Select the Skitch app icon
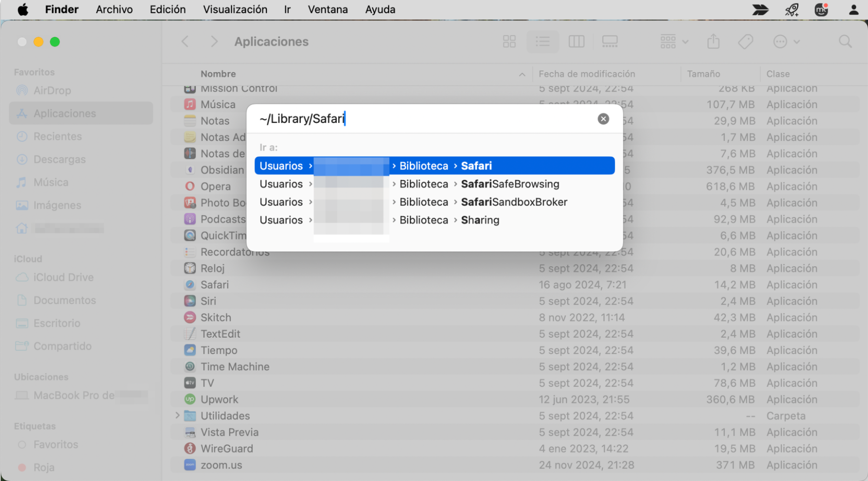Screen dimensions: 868x481 190,318
